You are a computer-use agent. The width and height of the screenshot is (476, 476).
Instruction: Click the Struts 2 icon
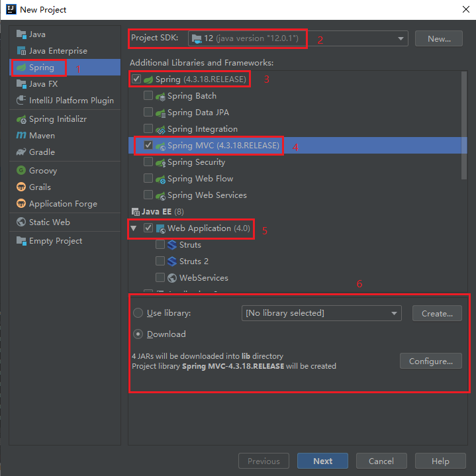click(172, 262)
